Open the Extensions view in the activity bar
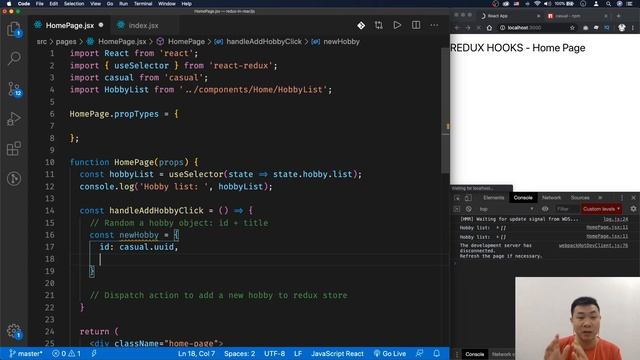 14,149
